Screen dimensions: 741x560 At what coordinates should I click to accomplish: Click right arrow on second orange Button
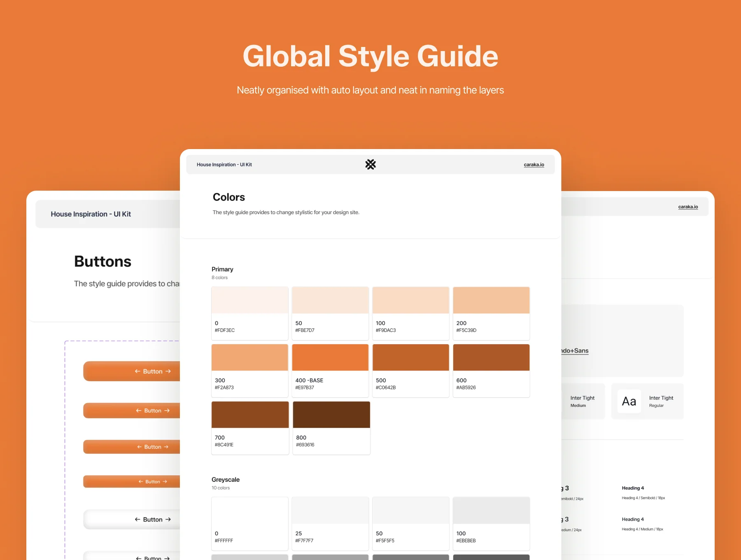(167, 411)
